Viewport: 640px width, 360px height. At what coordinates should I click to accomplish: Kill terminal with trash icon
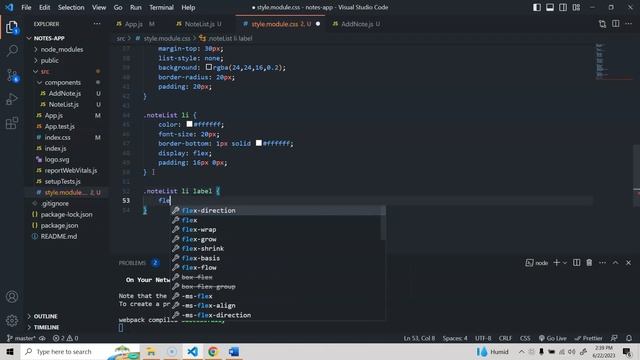(589, 263)
